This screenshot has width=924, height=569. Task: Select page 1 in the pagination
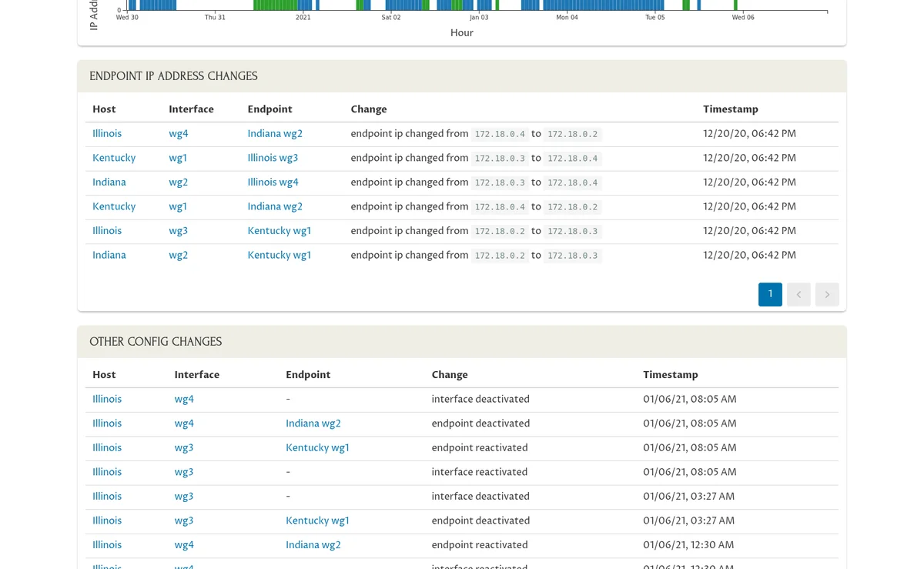coord(770,295)
